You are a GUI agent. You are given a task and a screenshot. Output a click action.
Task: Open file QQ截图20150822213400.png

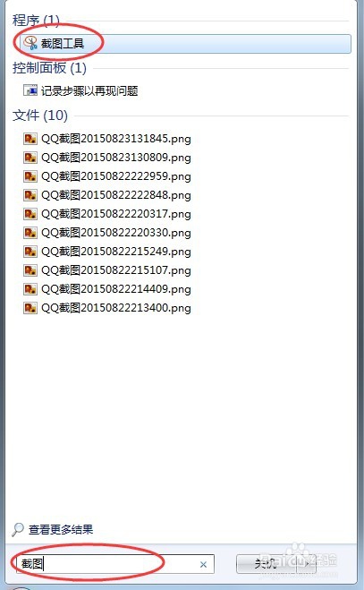[107, 308]
